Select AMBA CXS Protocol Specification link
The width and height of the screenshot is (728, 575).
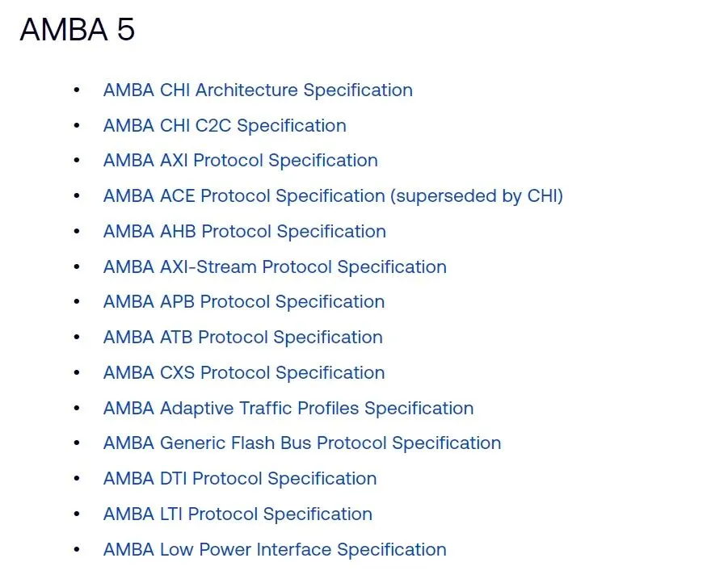coord(244,373)
